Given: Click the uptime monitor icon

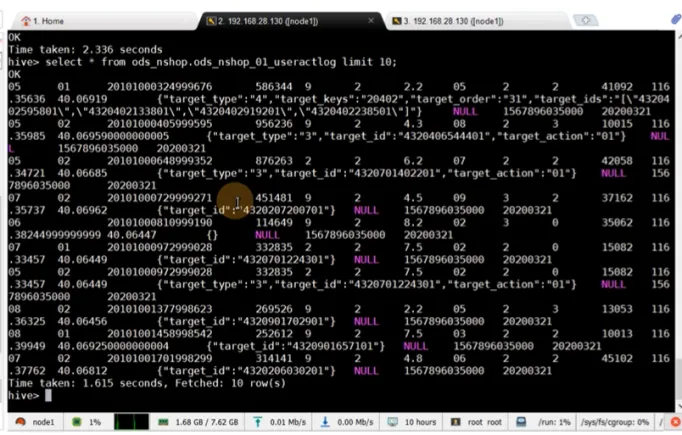Looking at the screenshot, I should point(392,422).
